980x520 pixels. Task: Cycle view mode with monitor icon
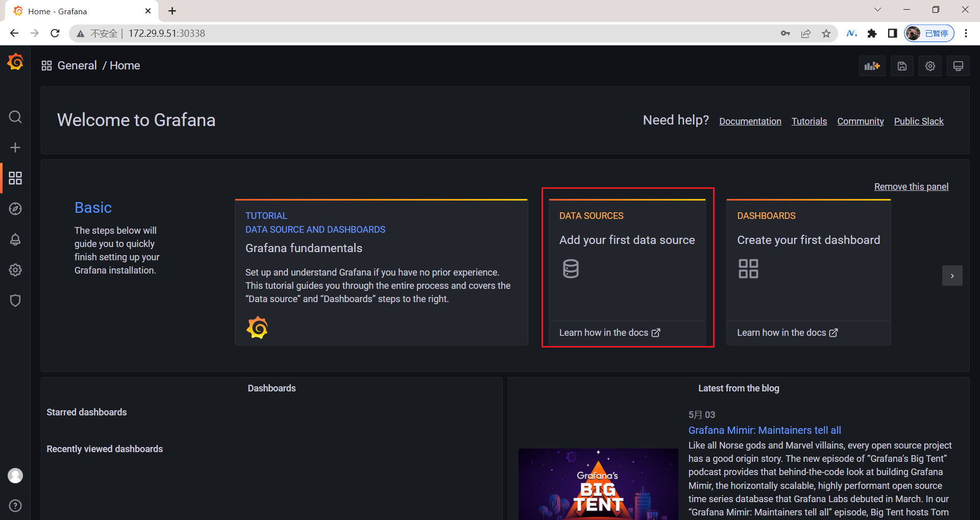click(x=958, y=66)
